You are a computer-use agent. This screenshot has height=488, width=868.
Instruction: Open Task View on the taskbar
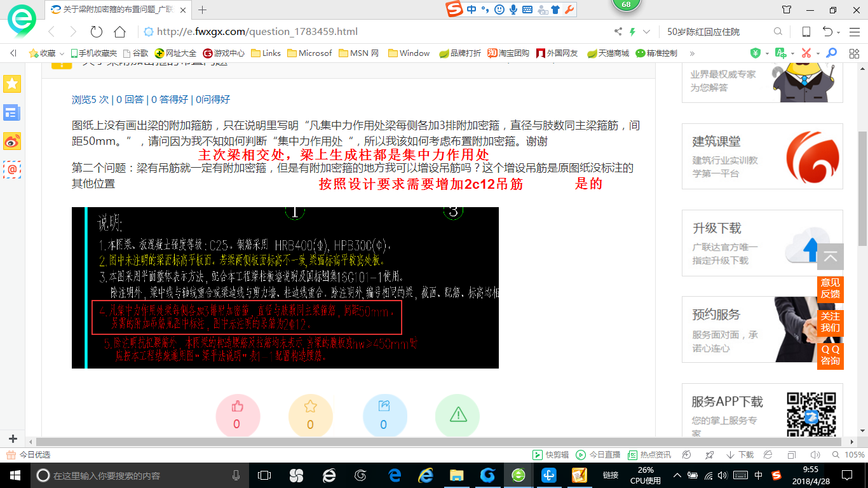[x=264, y=475]
